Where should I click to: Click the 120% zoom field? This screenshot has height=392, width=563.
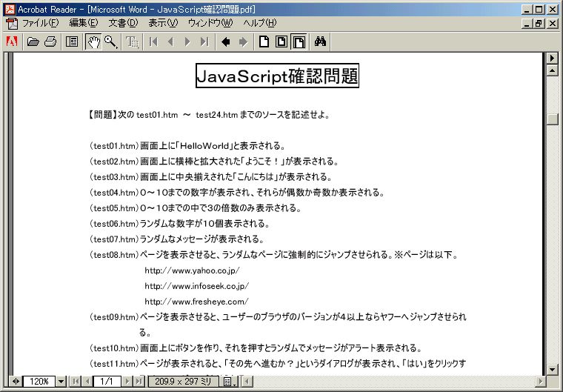pyautogui.click(x=39, y=381)
